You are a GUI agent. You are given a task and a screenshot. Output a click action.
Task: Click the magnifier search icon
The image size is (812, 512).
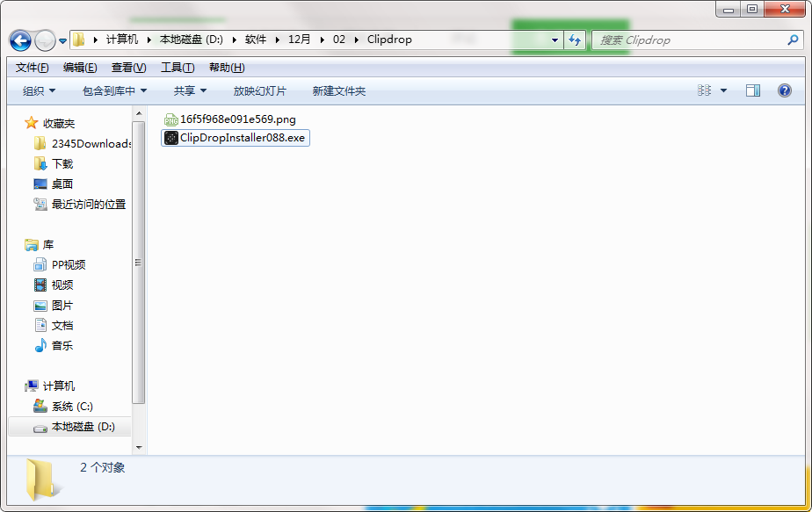tap(793, 40)
